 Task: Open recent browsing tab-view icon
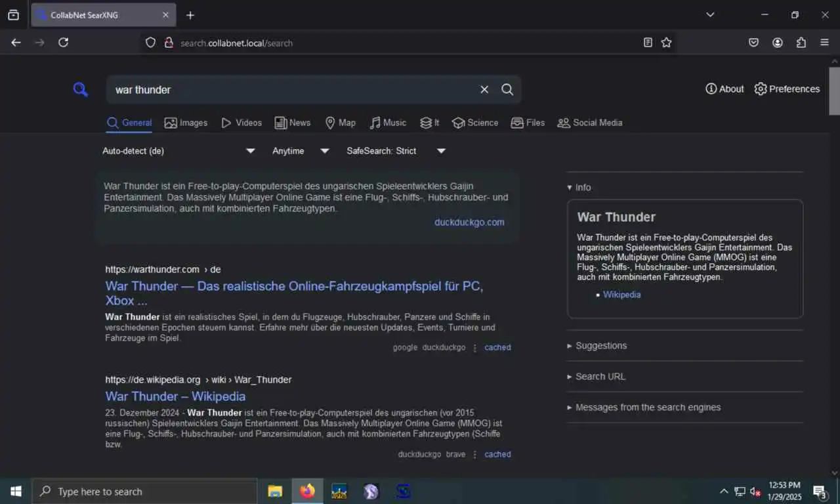[13, 15]
